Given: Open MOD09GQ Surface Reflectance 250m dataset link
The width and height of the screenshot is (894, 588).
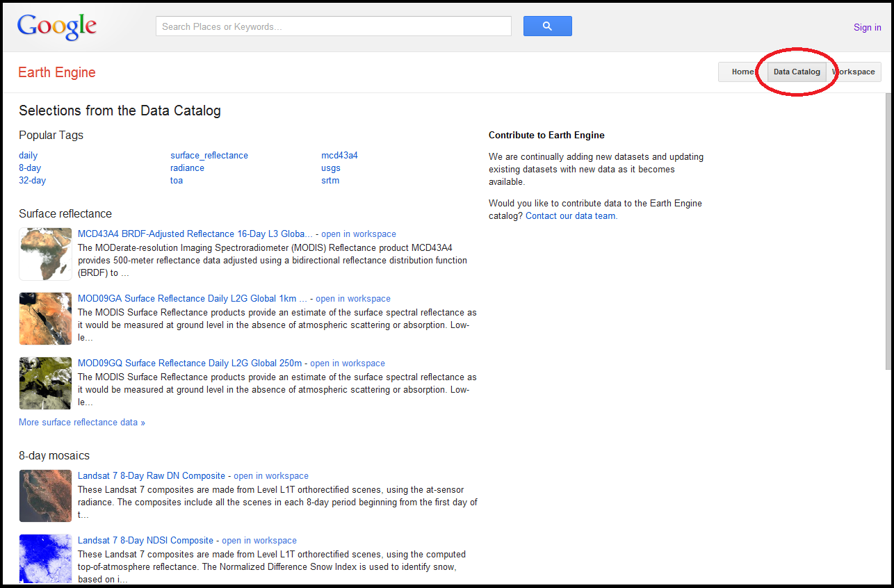Looking at the screenshot, I should tap(190, 364).
